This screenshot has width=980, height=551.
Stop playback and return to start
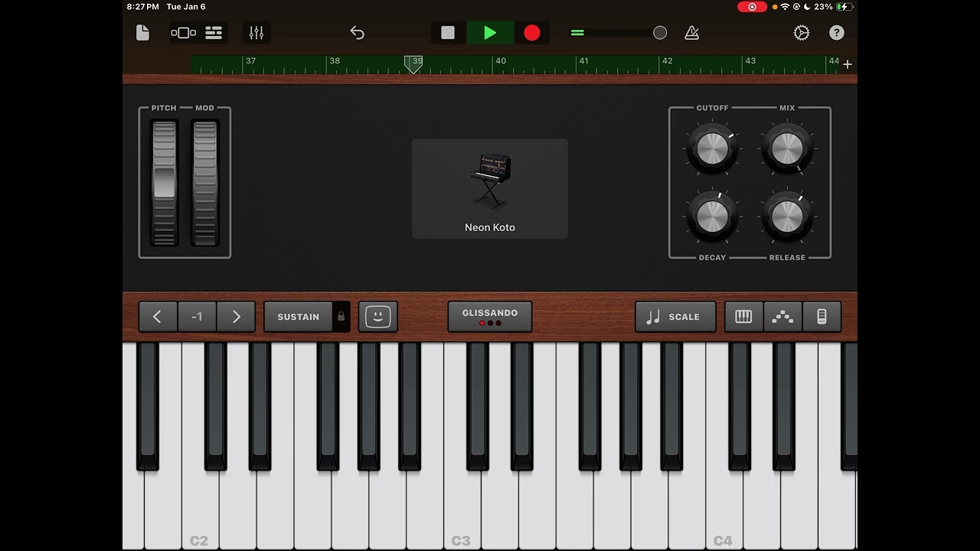click(448, 33)
